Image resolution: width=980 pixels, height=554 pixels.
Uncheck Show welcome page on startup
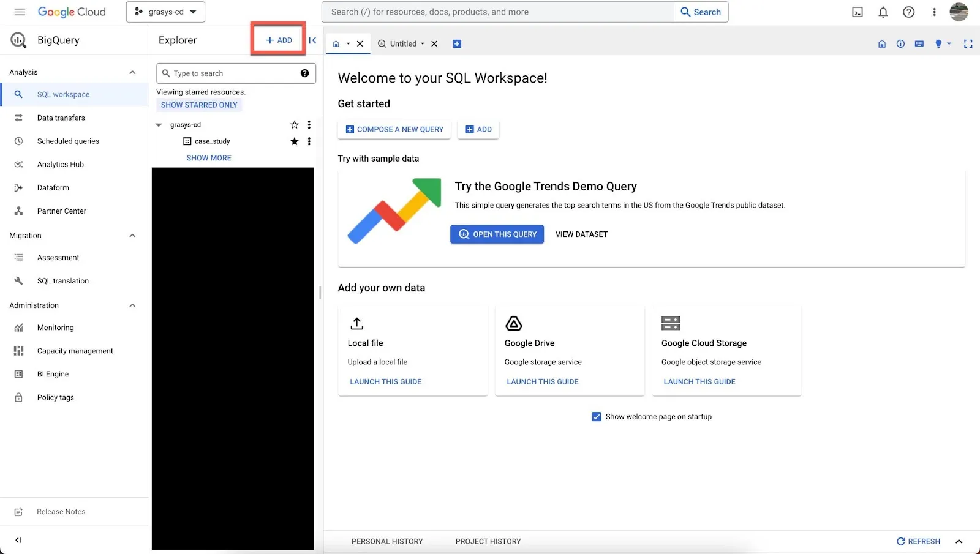click(x=597, y=417)
